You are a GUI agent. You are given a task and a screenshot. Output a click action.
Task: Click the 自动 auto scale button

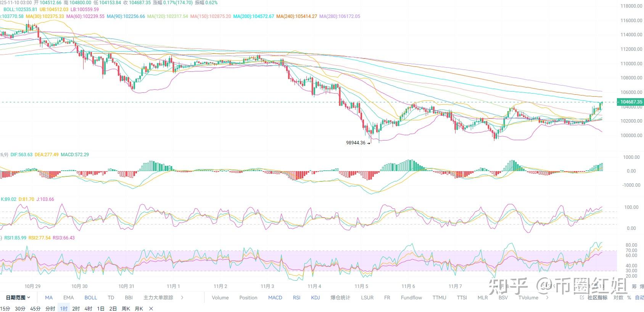[x=639, y=297]
